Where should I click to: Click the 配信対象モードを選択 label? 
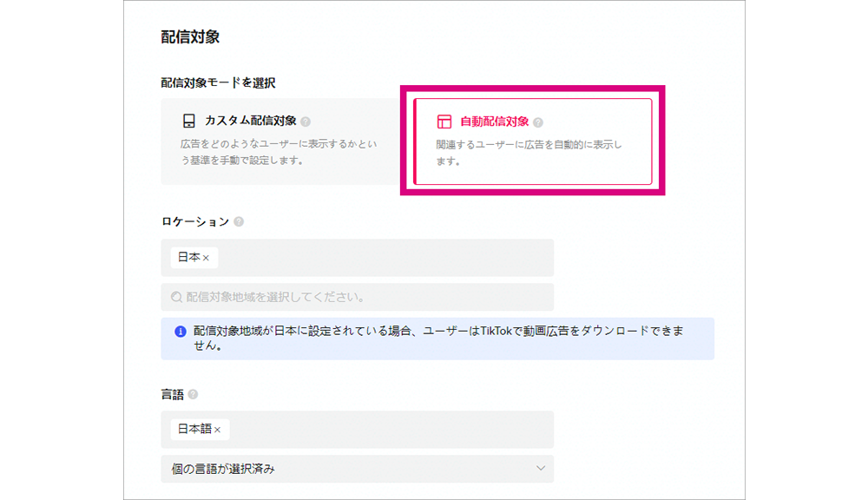pos(218,83)
